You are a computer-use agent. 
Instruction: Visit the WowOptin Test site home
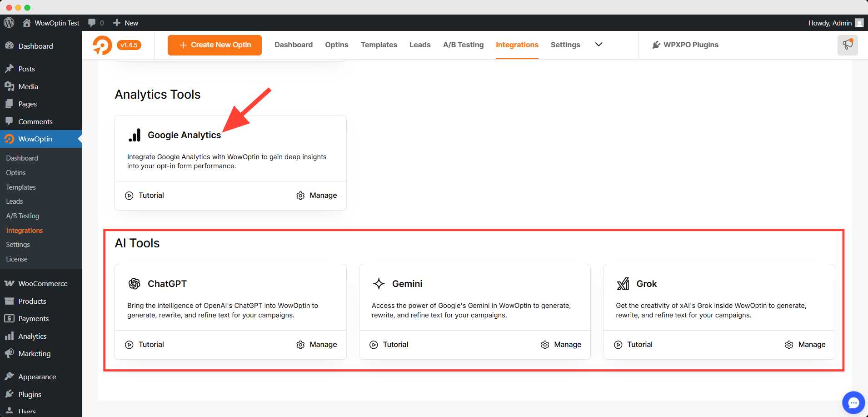point(51,23)
